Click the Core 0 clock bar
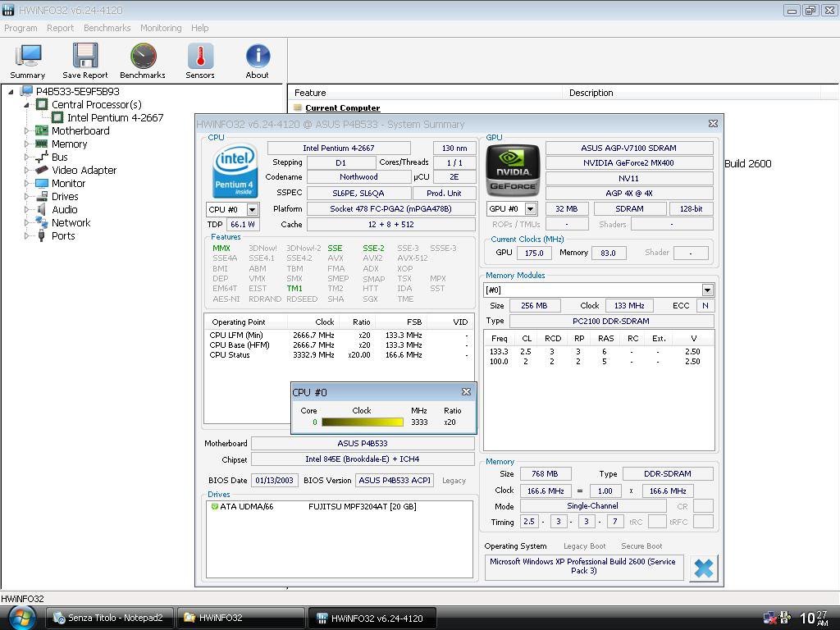Image resolution: width=840 pixels, height=630 pixels. [x=362, y=422]
